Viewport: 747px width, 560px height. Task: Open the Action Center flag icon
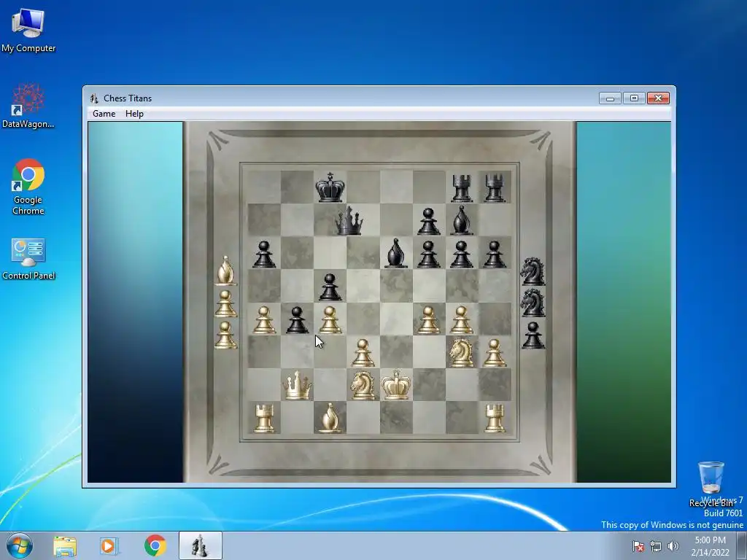(x=638, y=546)
